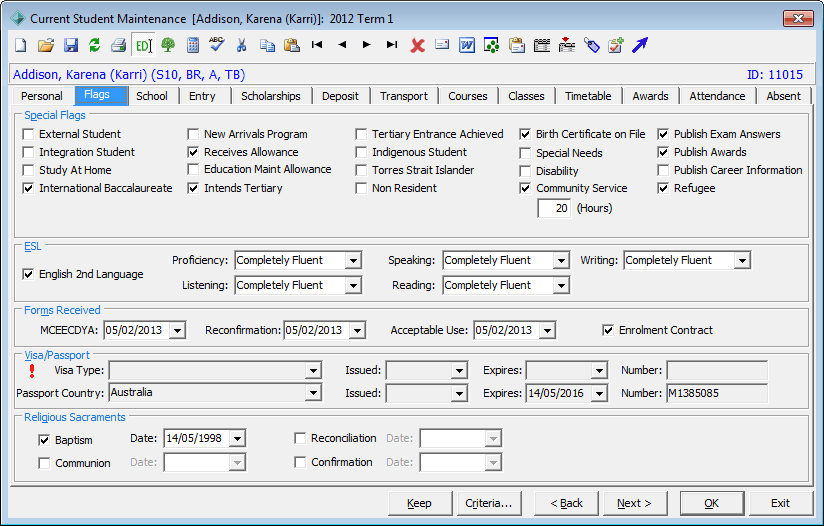This screenshot has height=526, width=824.
Task: Toggle Publish Exam Answers
Action: coord(663,135)
